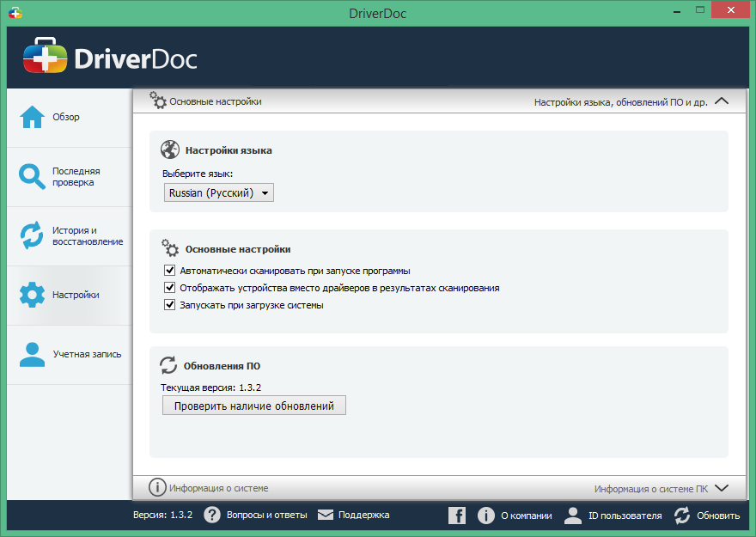The image size is (756, 537).
Task: Close the DriverDoc window
Action: click(x=731, y=9)
